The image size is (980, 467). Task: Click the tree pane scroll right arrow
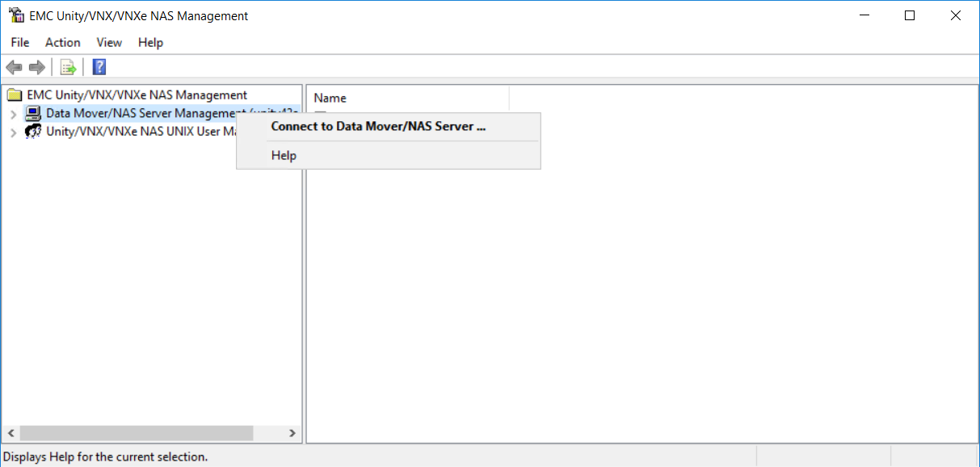(x=292, y=434)
